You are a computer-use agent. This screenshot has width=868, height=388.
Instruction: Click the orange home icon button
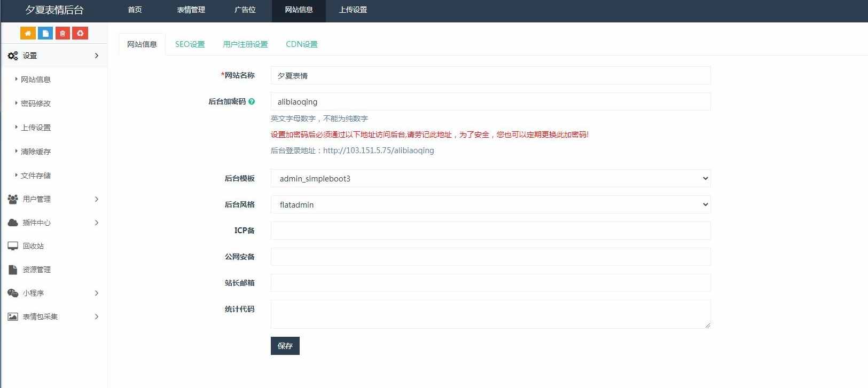pyautogui.click(x=28, y=33)
